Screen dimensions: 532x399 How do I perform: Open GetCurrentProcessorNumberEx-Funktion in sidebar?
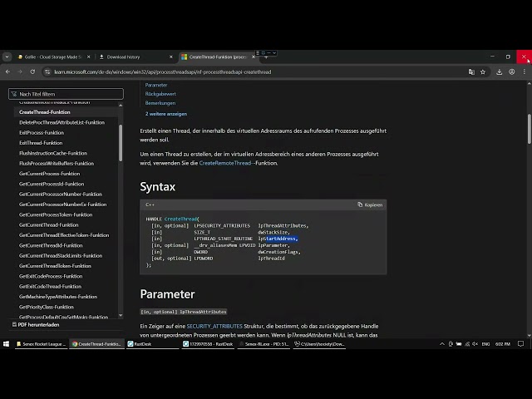coord(63,204)
